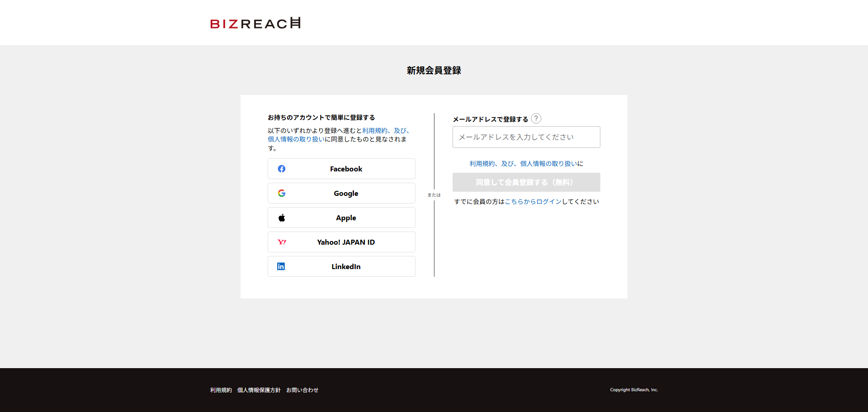
Task: Open the footer お問い合わせ link
Action: (x=302, y=390)
